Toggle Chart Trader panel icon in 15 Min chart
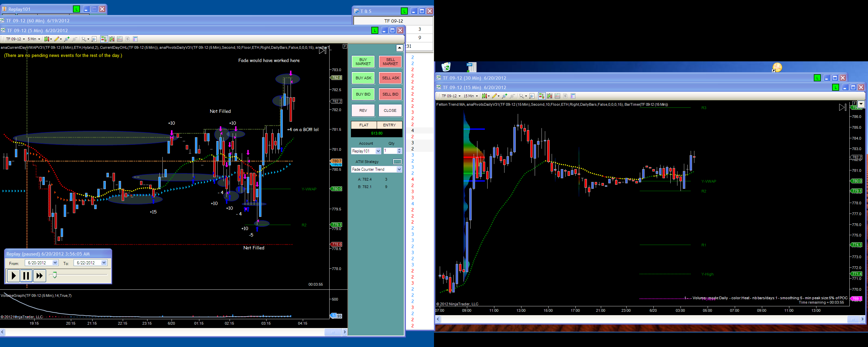The width and height of the screenshot is (868, 347). point(541,96)
